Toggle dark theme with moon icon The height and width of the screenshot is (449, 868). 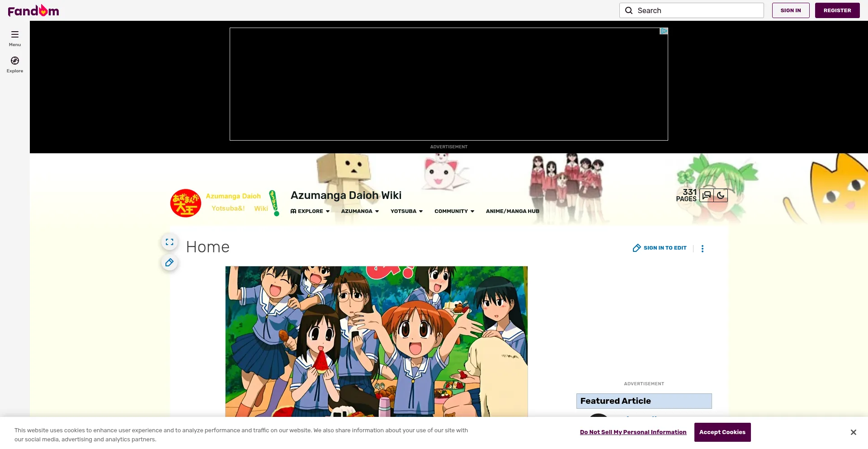click(x=721, y=195)
